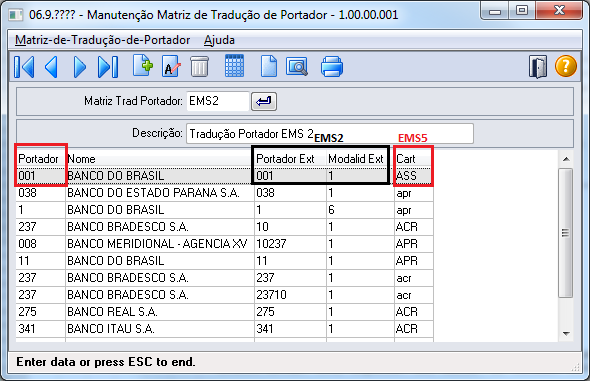Viewport: 590px width, 381px height.
Task: Click the Descrição text field
Action: coord(330,134)
